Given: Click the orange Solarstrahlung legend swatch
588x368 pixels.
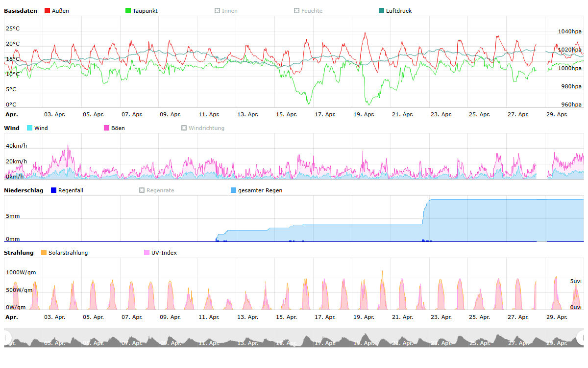Looking at the screenshot, I should [x=44, y=253].
